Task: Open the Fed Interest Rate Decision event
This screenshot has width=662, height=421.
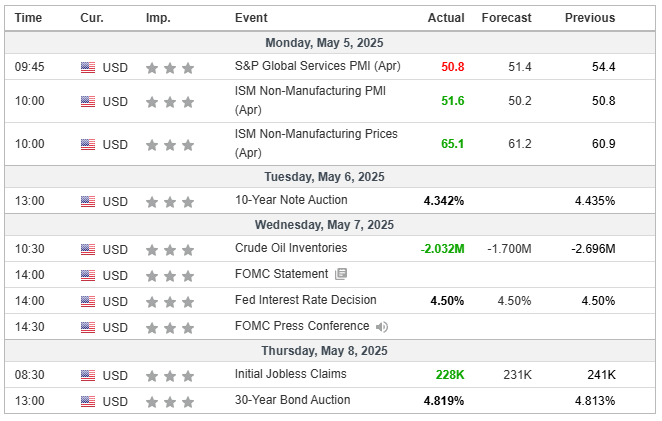Action: click(305, 300)
